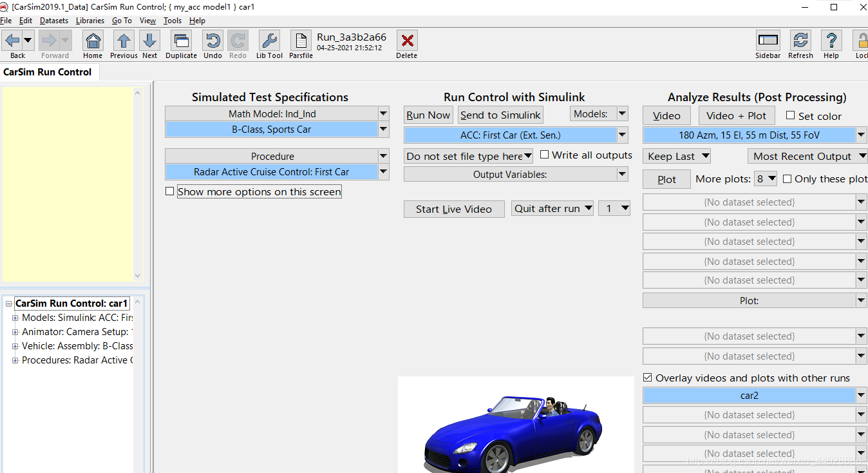This screenshot has height=473, width=868.
Task: Click inside the yellow notes field
Action: coord(67,184)
